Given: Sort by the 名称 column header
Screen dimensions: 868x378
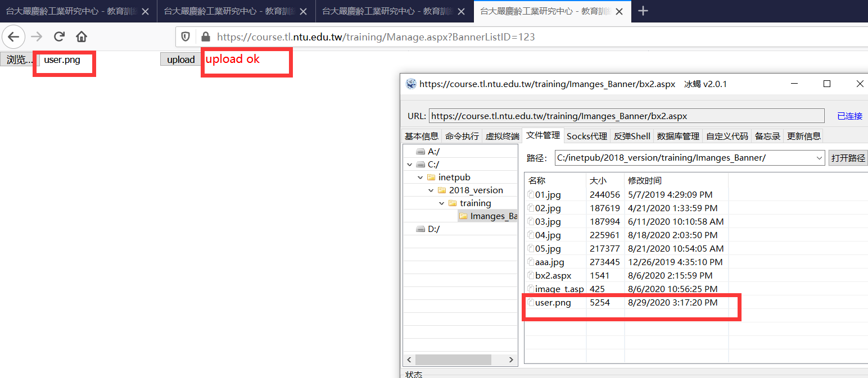Looking at the screenshot, I should 555,180.
